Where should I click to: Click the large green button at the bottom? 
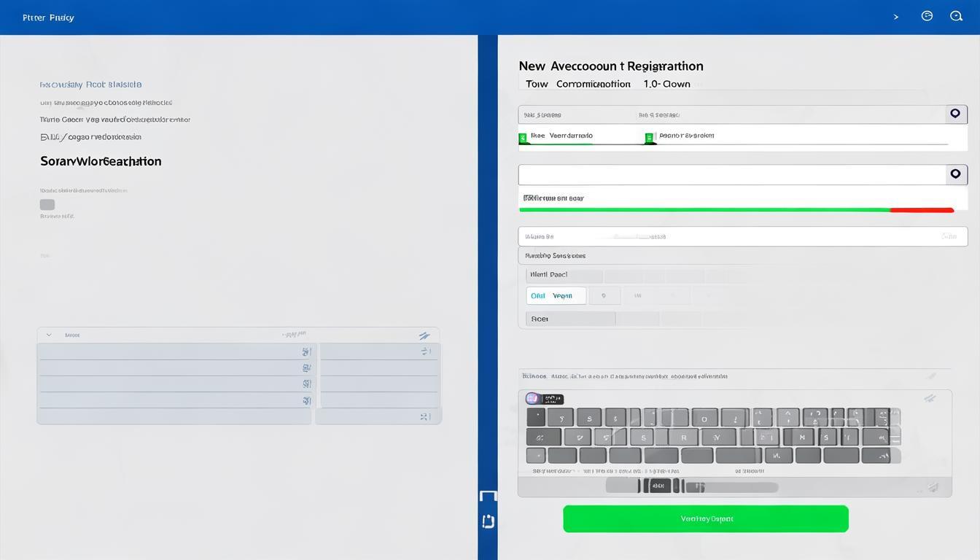(705, 519)
